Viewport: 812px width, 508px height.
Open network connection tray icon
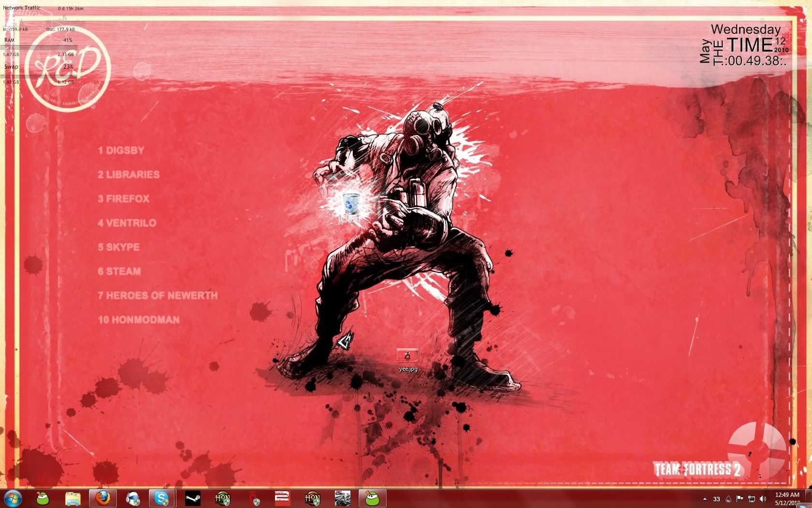click(x=752, y=499)
